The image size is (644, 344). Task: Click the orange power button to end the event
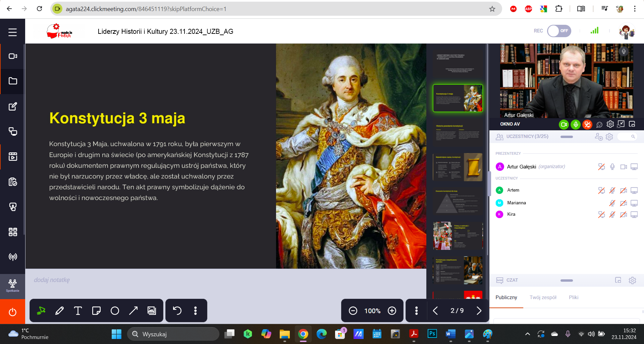(12, 312)
